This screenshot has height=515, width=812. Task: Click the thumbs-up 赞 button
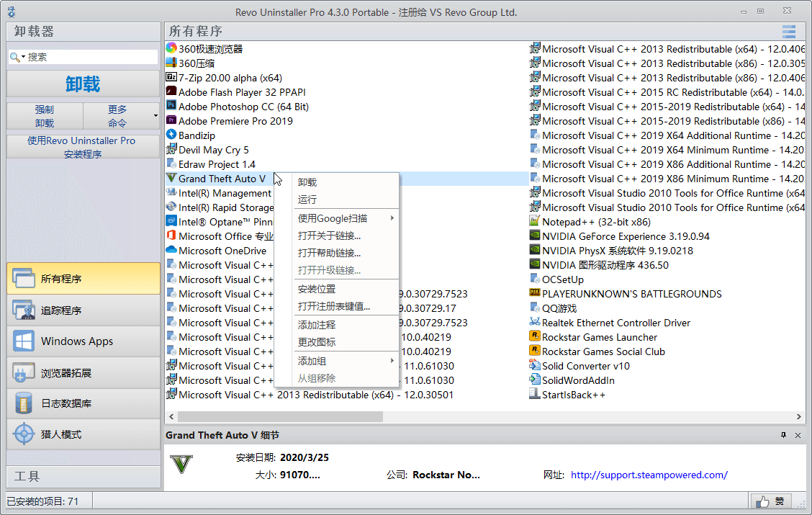tap(771, 501)
